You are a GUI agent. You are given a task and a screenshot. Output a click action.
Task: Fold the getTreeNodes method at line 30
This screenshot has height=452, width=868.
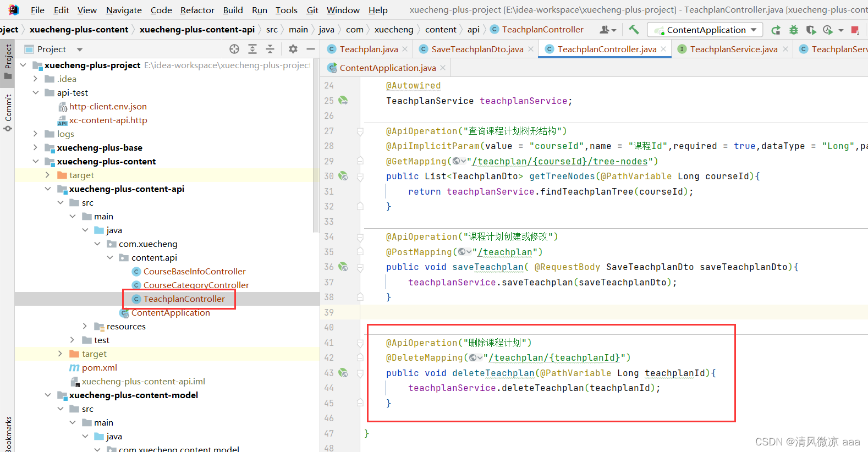point(360,177)
